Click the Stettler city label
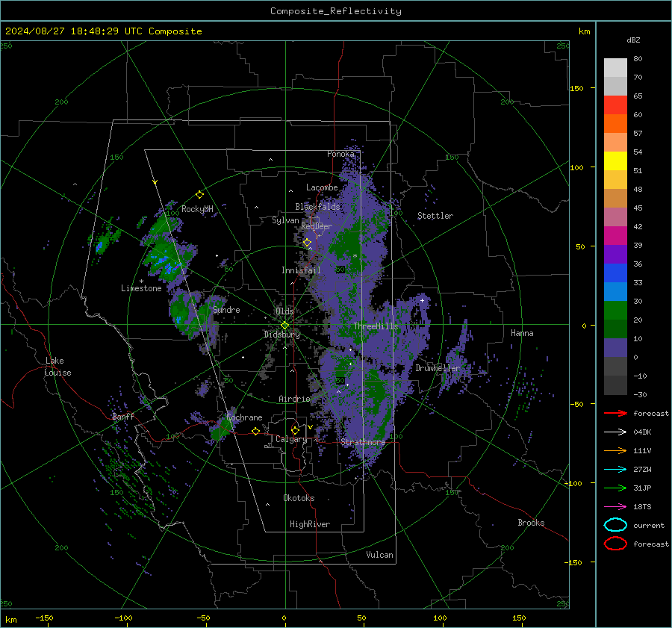This screenshot has width=672, height=628. (435, 216)
